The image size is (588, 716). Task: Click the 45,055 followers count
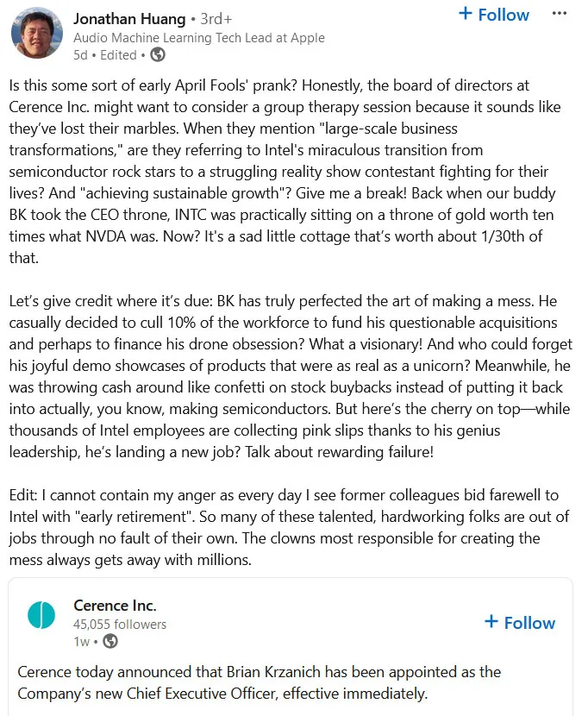[120, 625]
